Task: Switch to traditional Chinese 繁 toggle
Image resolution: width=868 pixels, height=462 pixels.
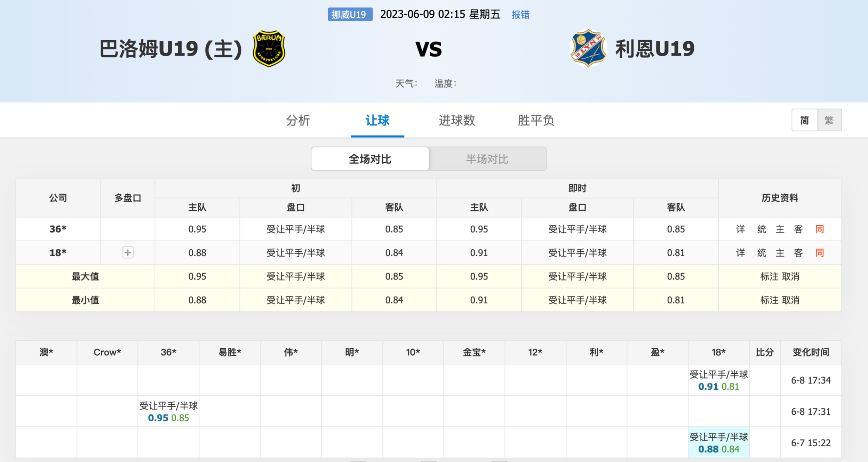Action: click(x=829, y=120)
